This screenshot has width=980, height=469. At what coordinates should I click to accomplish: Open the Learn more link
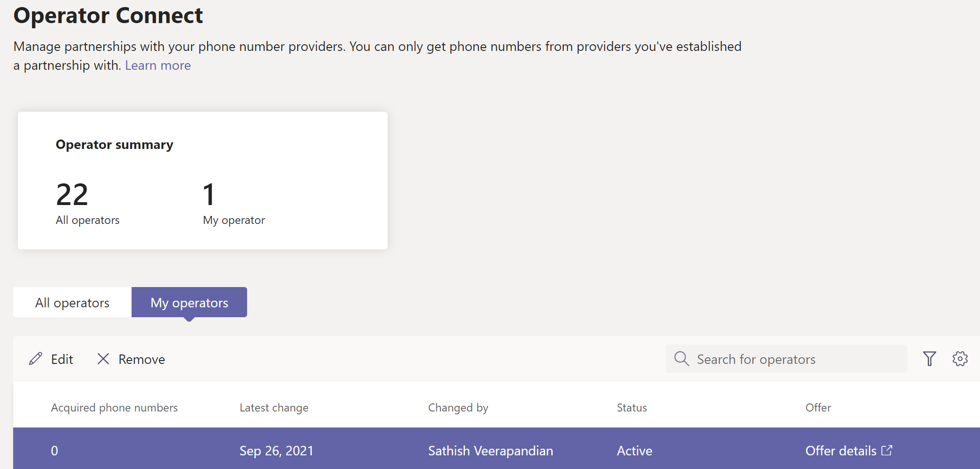click(158, 66)
